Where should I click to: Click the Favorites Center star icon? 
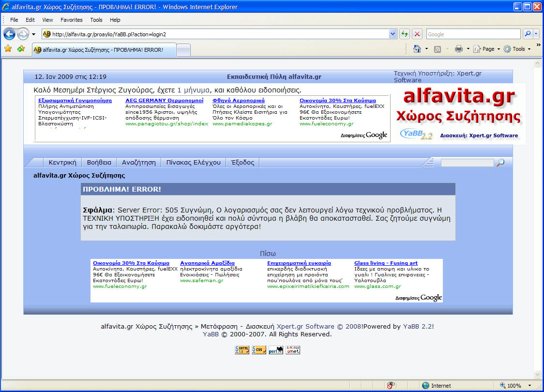click(x=8, y=49)
